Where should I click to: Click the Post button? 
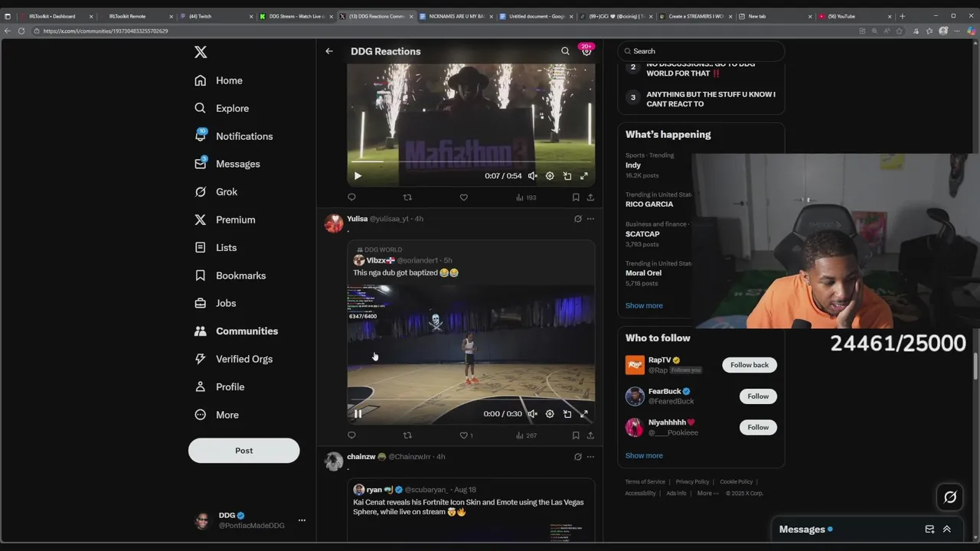[243, 450]
